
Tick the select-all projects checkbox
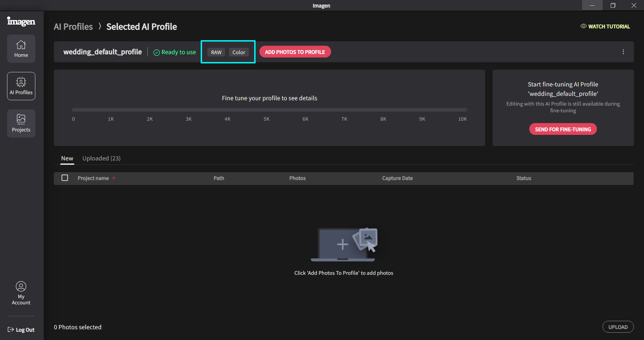point(65,178)
